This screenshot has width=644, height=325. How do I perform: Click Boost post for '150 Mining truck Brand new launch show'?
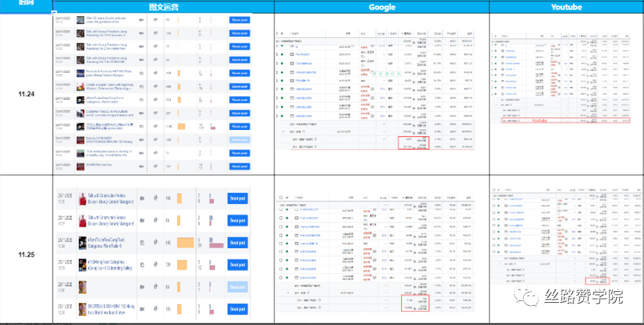pyautogui.click(x=238, y=309)
